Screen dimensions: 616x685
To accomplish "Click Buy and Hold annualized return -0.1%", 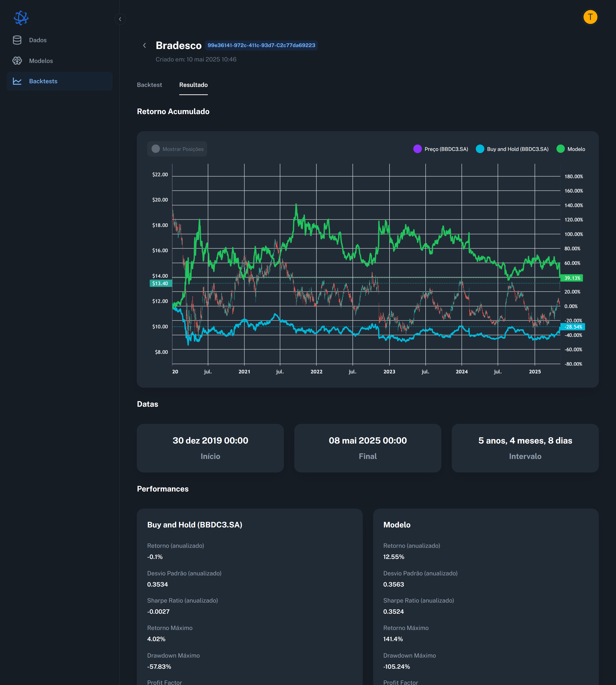I will pyautogui.click(x=155, y=557).
